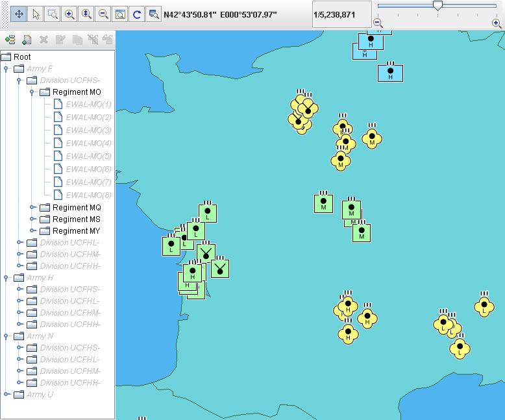505x420 pixels.
Task: Click the zoom in magnifier tool
Action: [x=69, y=14]
